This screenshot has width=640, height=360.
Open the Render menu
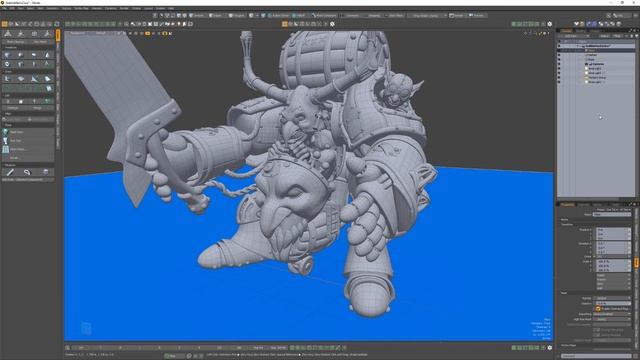[124, 8]
